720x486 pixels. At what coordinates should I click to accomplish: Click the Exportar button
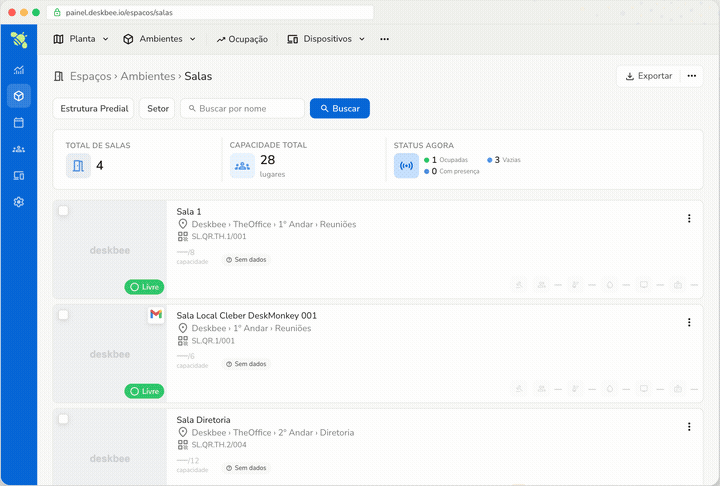point(649,76)
